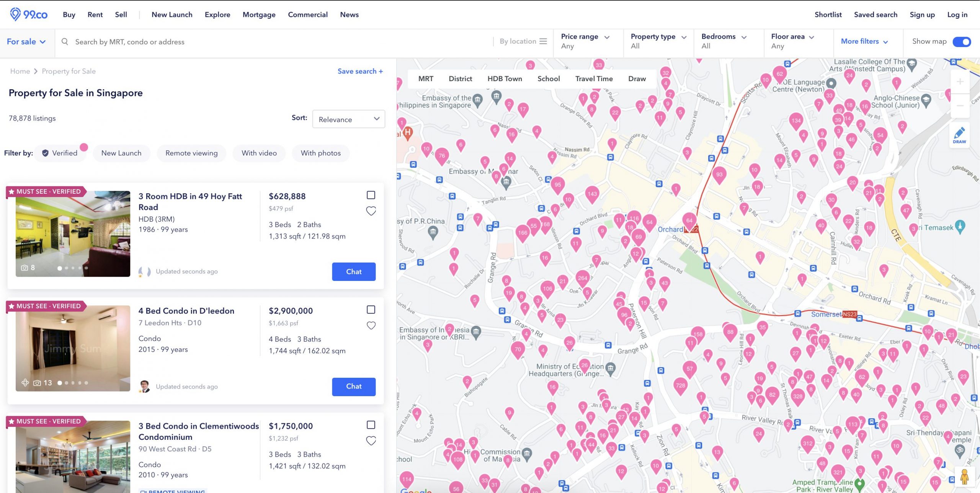Open the Clementiwoods listing thumbnail

(x=73, y=457)
